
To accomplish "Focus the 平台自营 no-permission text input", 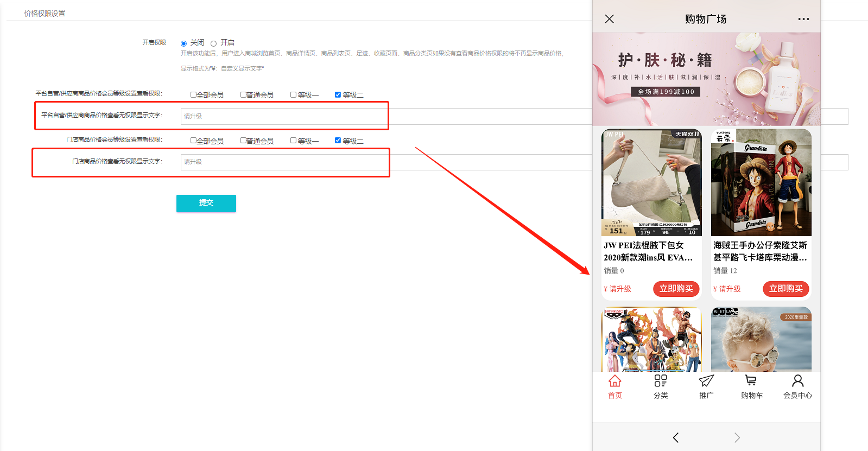I will [x=282, y=116].
